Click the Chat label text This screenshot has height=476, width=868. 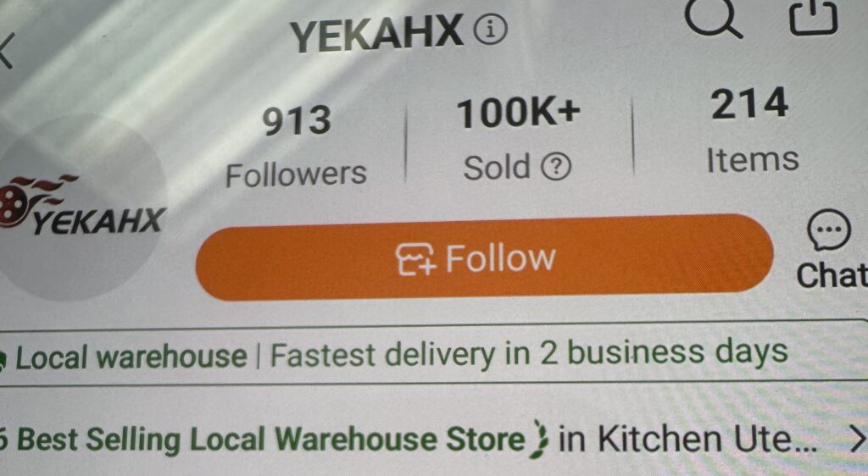pyautogui.click(x=832, y=274)
